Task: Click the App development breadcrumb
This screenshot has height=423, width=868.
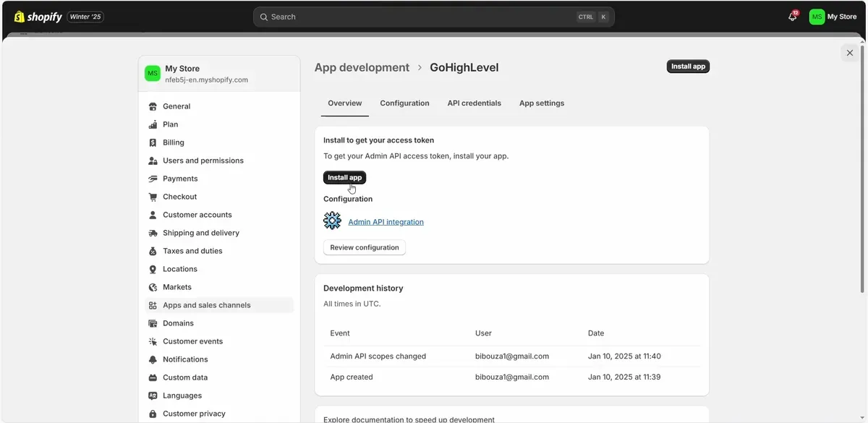Action: pos(362,67)
